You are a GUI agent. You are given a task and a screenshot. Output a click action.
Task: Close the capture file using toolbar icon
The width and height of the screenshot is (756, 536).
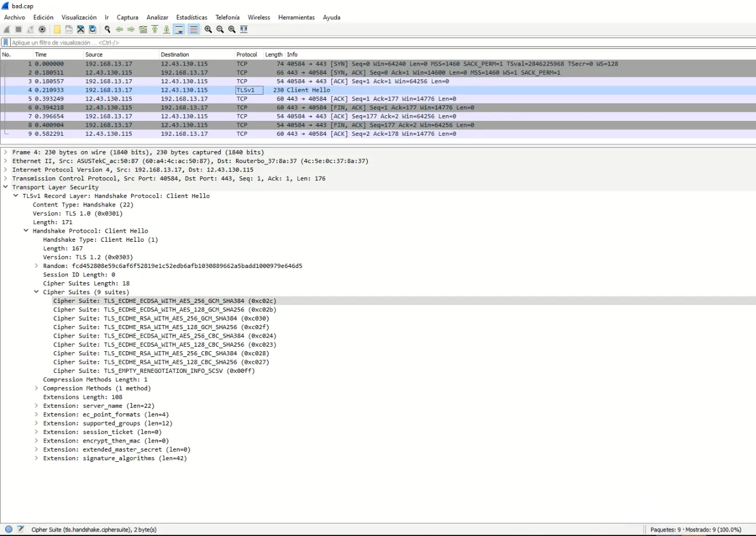click(80, 30)
